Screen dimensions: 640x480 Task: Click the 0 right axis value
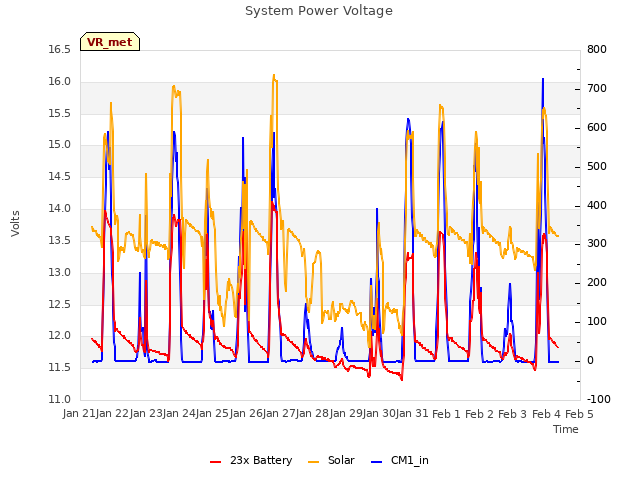coord(590,361)
